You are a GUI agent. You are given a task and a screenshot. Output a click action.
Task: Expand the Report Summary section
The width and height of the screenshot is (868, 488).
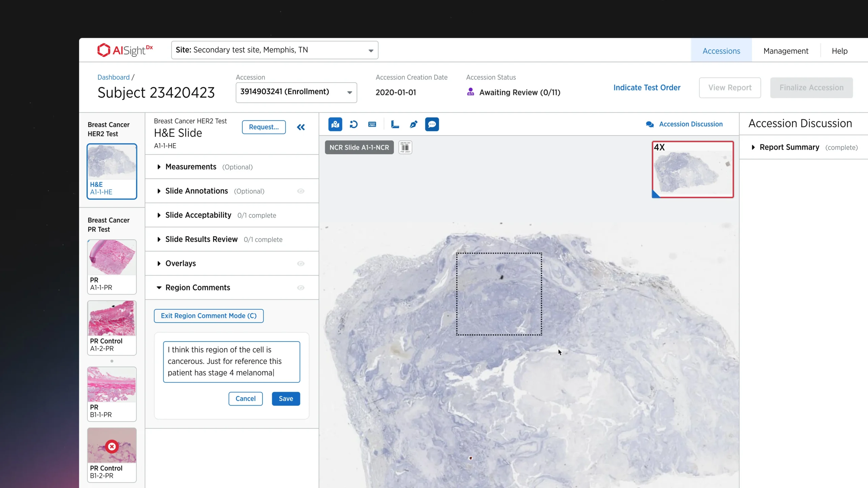tap(804, 147)
